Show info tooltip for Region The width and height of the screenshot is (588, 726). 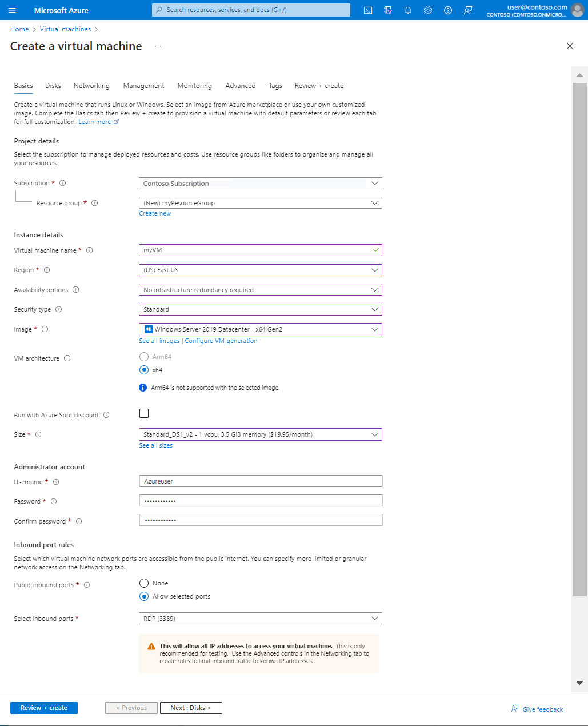(47, 270)
